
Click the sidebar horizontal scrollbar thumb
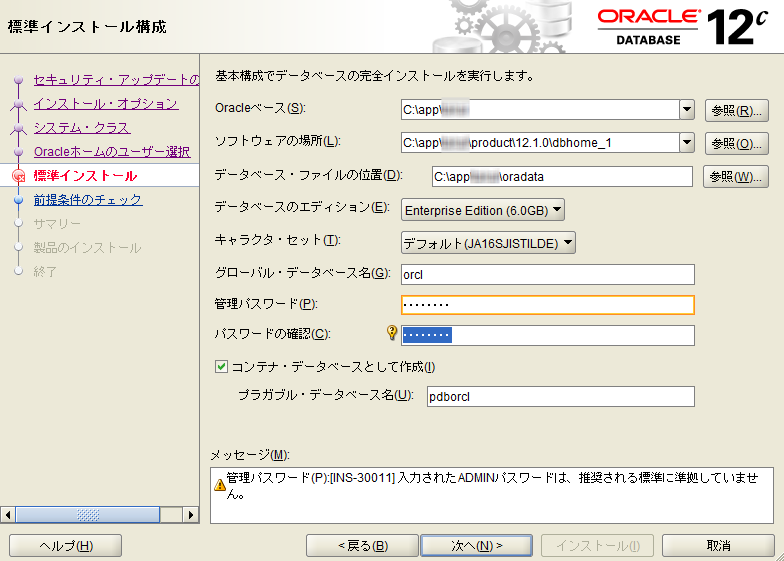(88, 514)
